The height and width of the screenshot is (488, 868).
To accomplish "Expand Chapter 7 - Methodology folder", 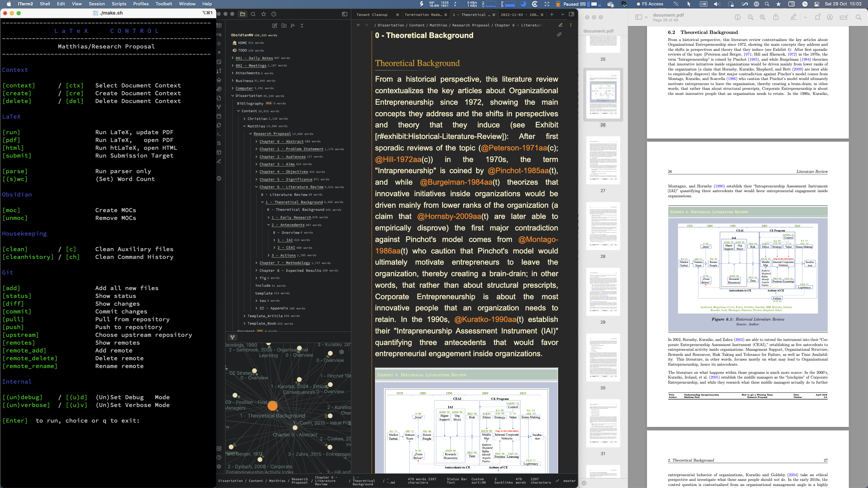I will pyautogui.click(x=257, y=263).
